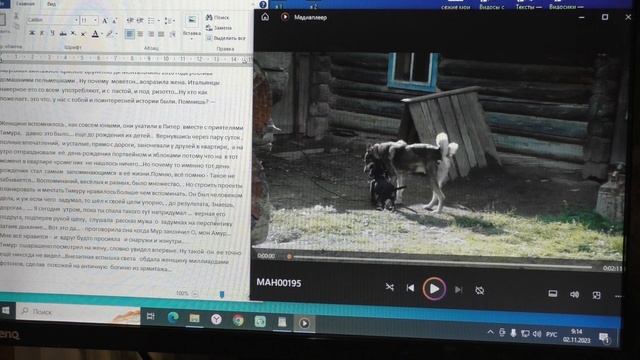The height and width of the screenshot is (360, 640).
Task: Toggle shuffle in the media player
Action: 390,287
